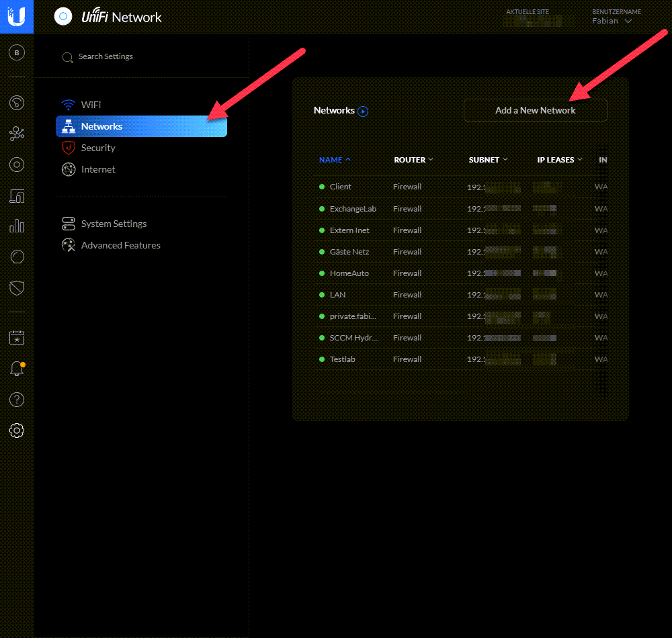
Task: Open the Security settings section
Action: [141, 148]
